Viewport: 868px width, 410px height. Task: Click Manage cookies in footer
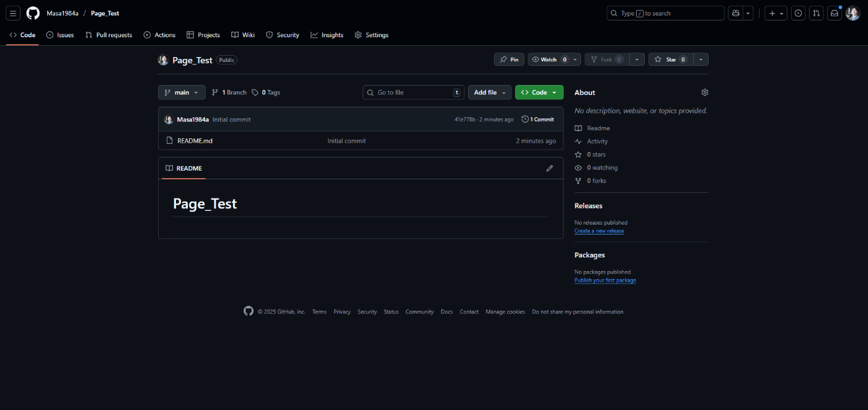(x=505, y=312)
